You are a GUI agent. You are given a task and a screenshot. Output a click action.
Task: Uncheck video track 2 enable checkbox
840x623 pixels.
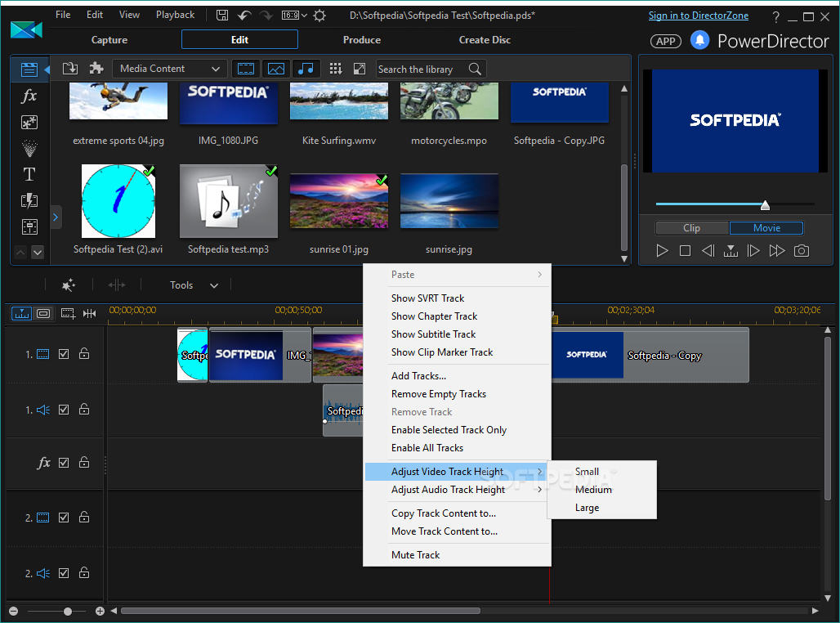point(64,518)
